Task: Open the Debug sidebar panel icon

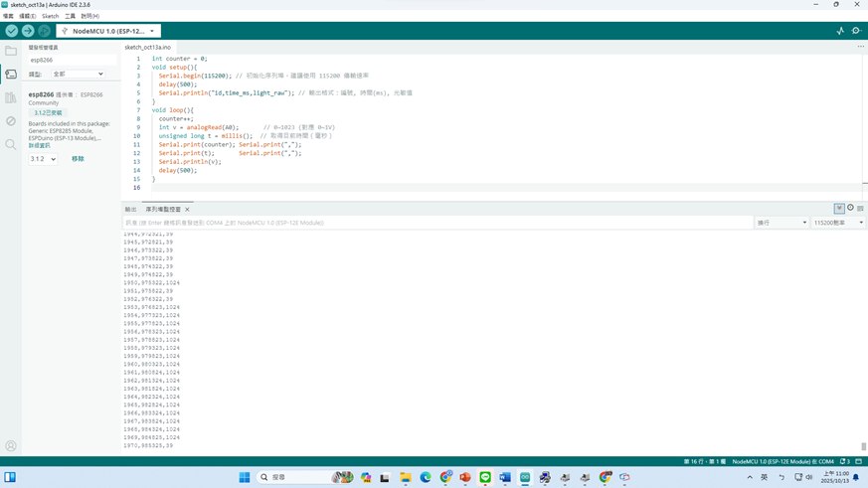Action: click(x=11, y=121)
